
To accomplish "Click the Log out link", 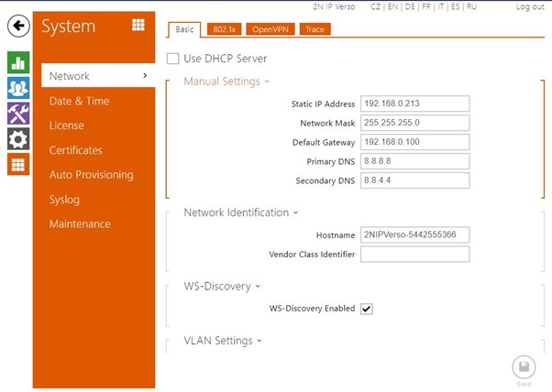I will (x=529, y=6).
